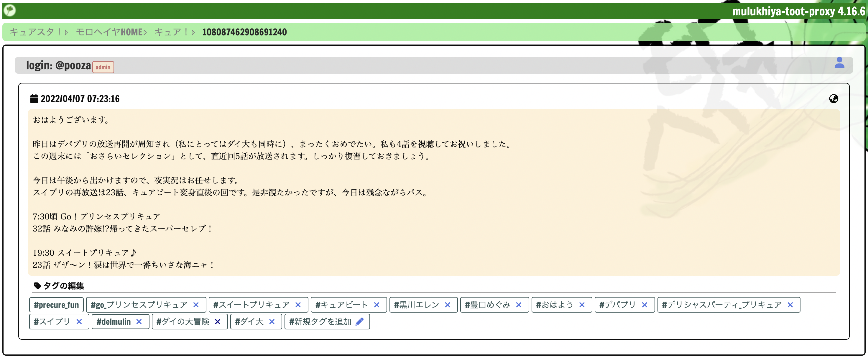
Task: Delete the #黒川エレン tag
Action: tap(447, 305)
